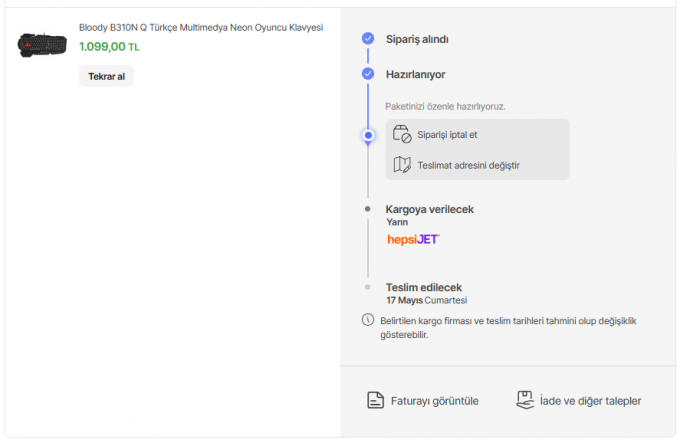Click the checkmark icon next to Hazırlanıyor

pyautogui.click(x=368, y=74)
